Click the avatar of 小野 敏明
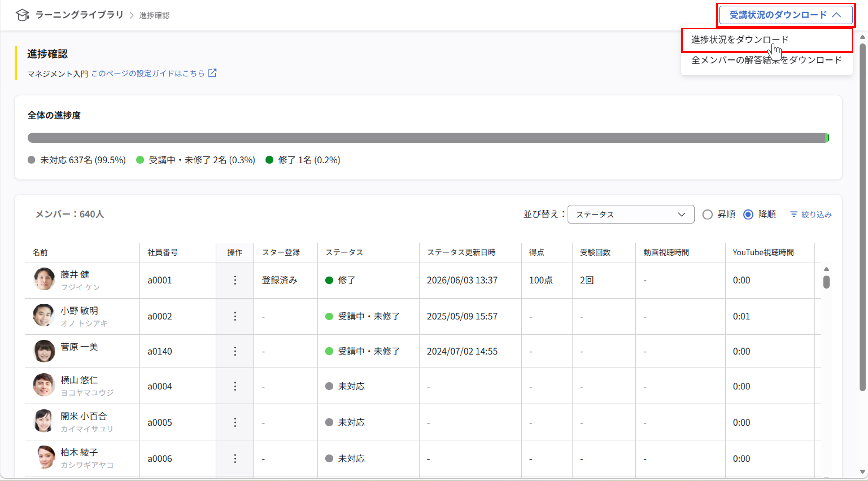The width and height of the screenshot is (868, 481). pyautogui.click(x=44, y=315)
